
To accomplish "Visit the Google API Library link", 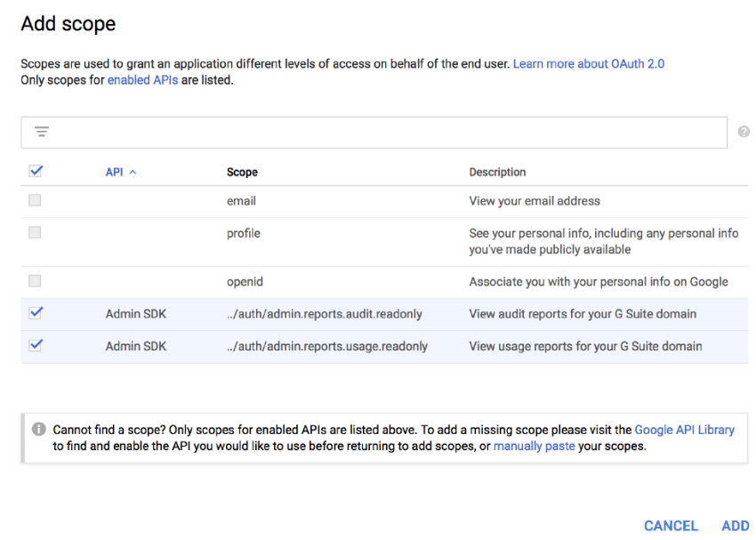I will tap(685, 430).
